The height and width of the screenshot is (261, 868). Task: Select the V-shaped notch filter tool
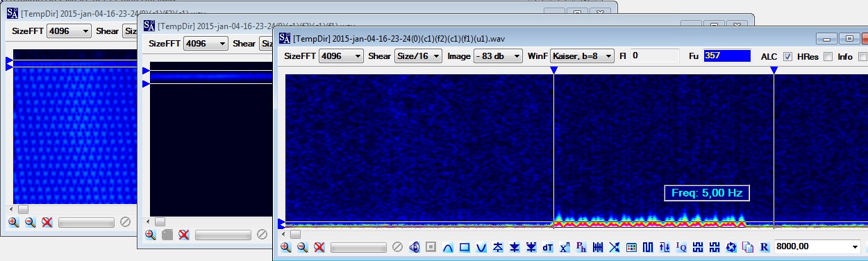[481, 247]
